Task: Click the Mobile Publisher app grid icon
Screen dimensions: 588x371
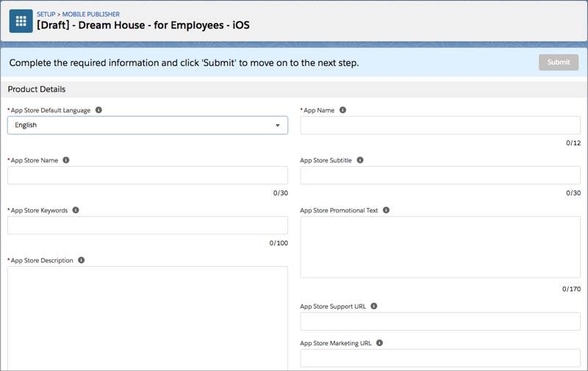Action: (x=21, y=21)
